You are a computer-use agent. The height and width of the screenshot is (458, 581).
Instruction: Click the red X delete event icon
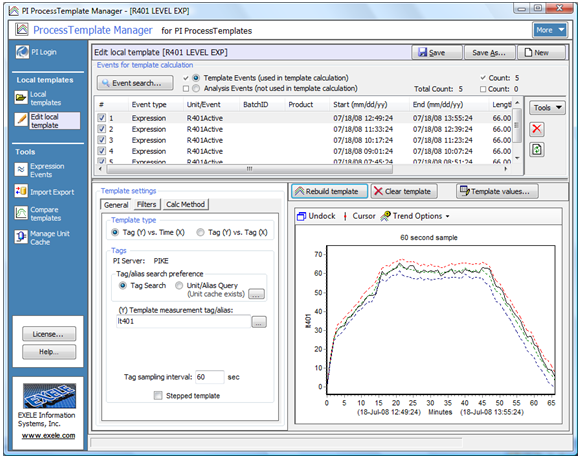[537, 129]
